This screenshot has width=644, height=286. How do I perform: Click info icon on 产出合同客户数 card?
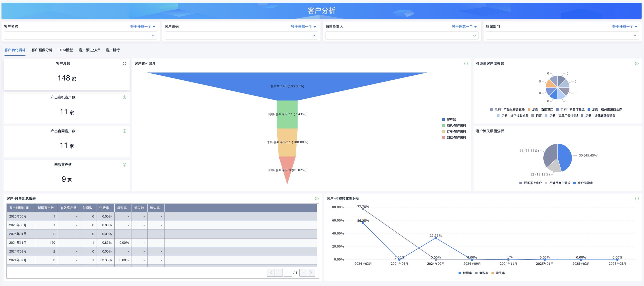(125, 131)
